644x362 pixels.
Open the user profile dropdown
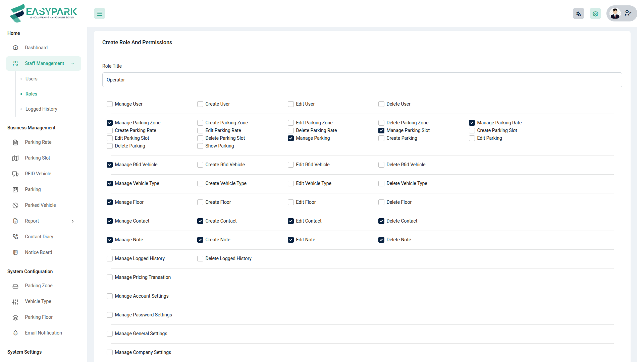pos(622,14)
